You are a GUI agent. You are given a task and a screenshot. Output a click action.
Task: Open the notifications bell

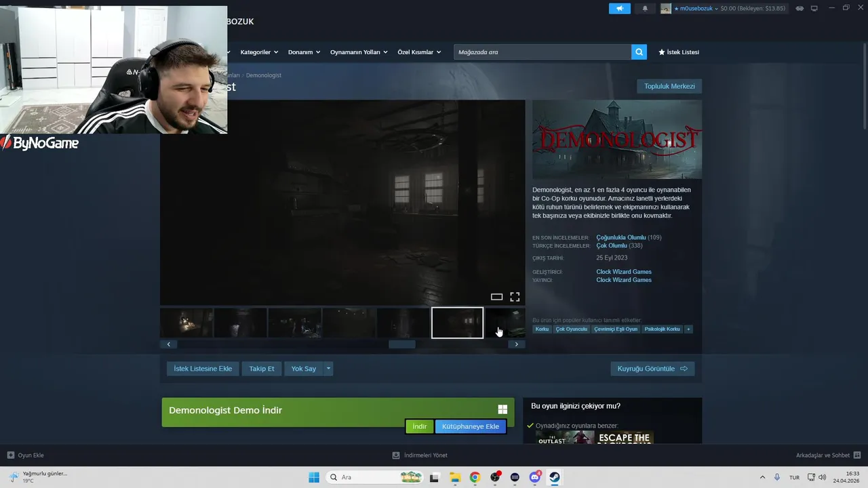(645, 8)
